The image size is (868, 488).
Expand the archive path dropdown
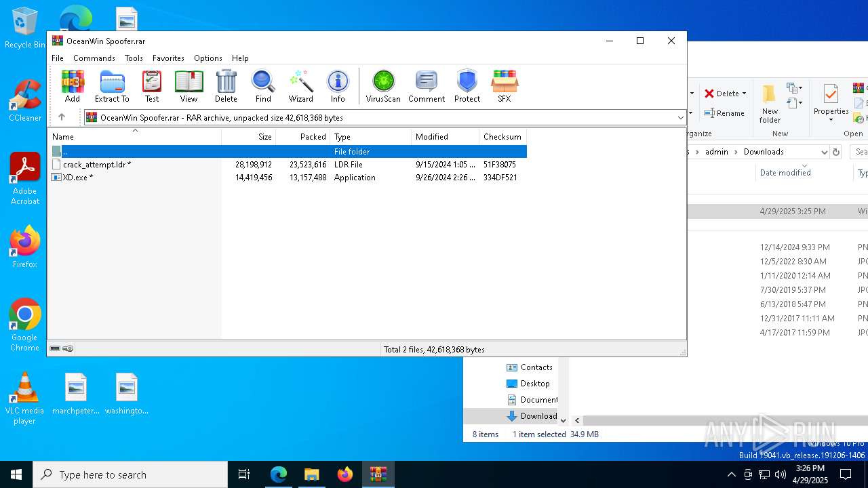click(680, 118)
